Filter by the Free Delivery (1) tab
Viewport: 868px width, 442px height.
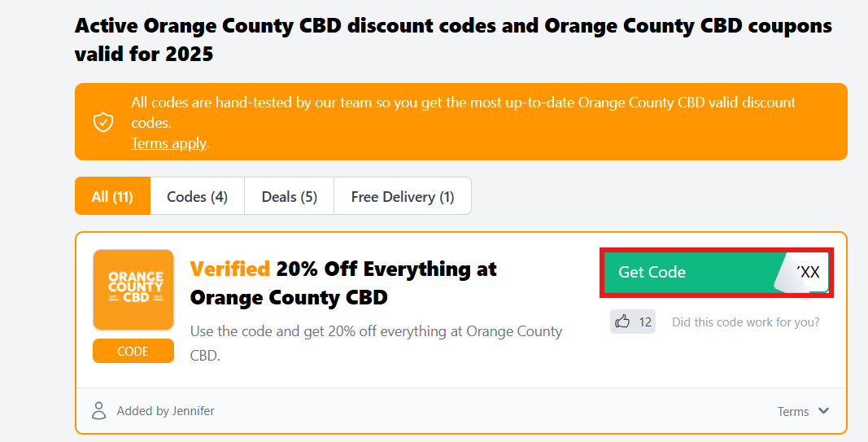pyautogui.click(x=402, y=196)
